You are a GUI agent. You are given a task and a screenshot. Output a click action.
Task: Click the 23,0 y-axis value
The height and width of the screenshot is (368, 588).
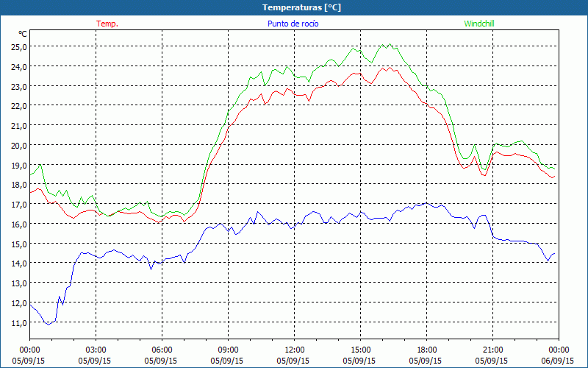click(19, 86)
